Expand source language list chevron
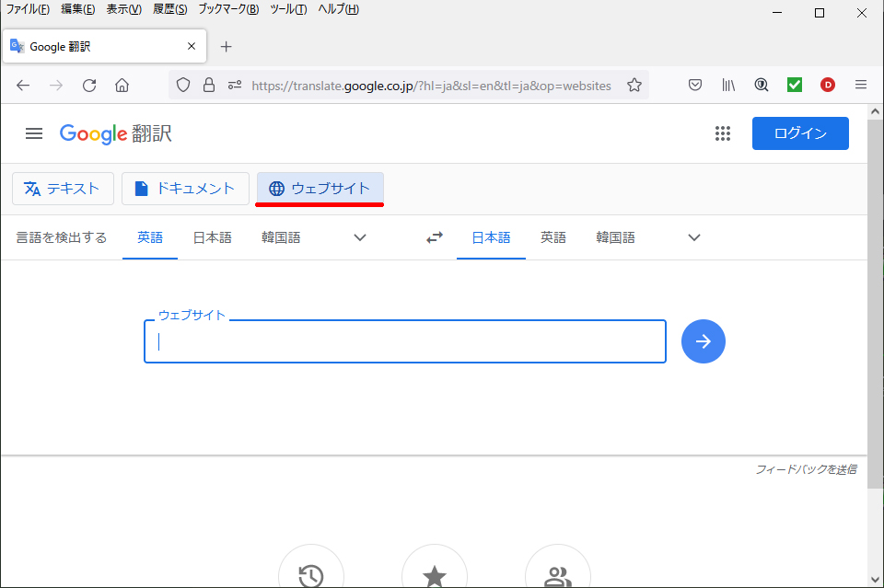Viewport: 884px width, 588px height. pyautogui.click(x=360, y=237)
